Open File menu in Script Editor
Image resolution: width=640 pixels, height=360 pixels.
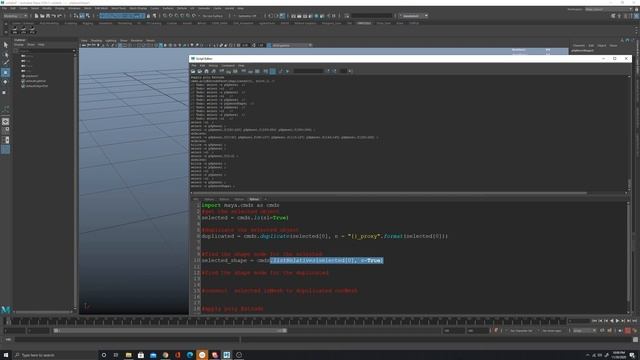point(194,65)
